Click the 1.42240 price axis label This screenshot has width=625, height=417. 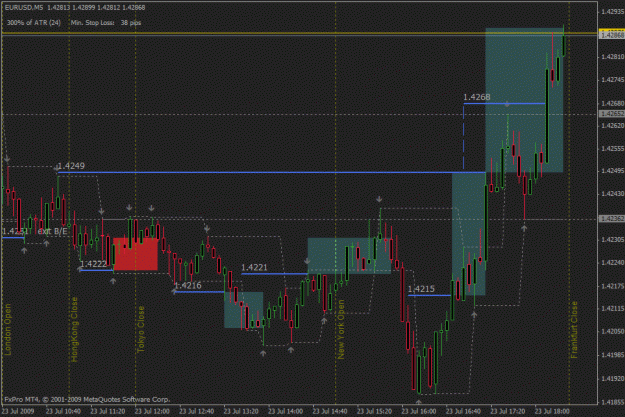613,263
